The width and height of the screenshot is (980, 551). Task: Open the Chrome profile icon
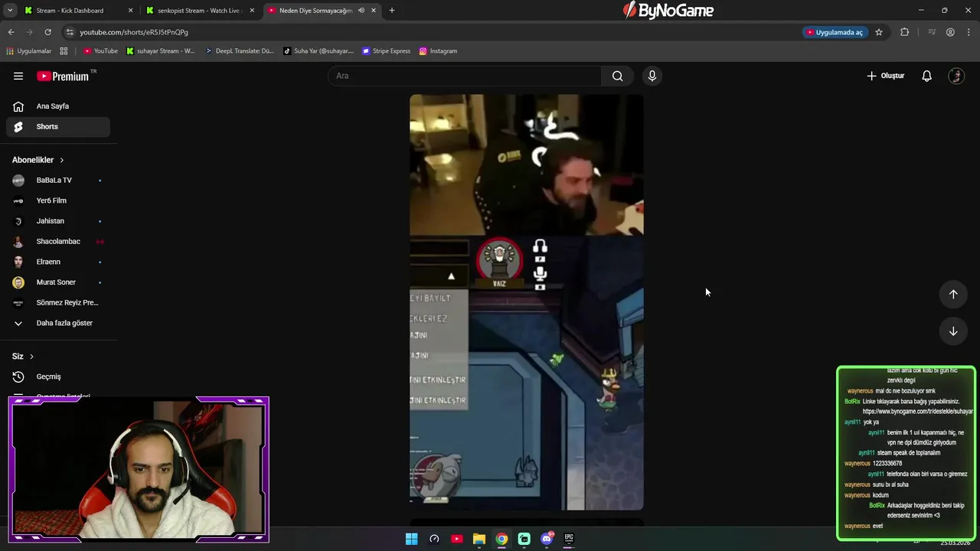tap(950, 32)
